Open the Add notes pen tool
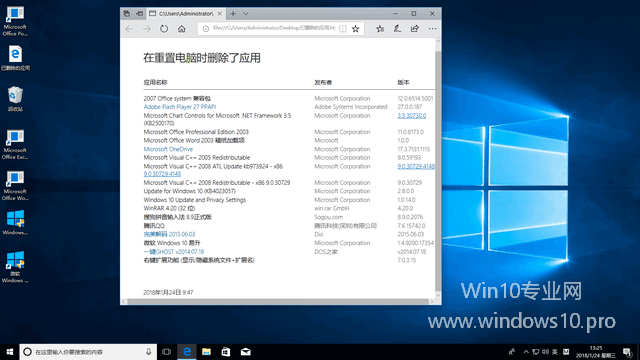 397,29
